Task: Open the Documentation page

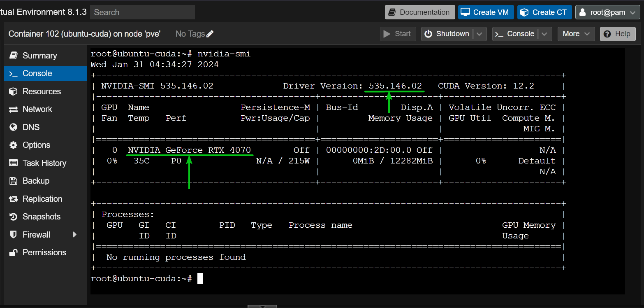Action: click(x=420, y=12)
